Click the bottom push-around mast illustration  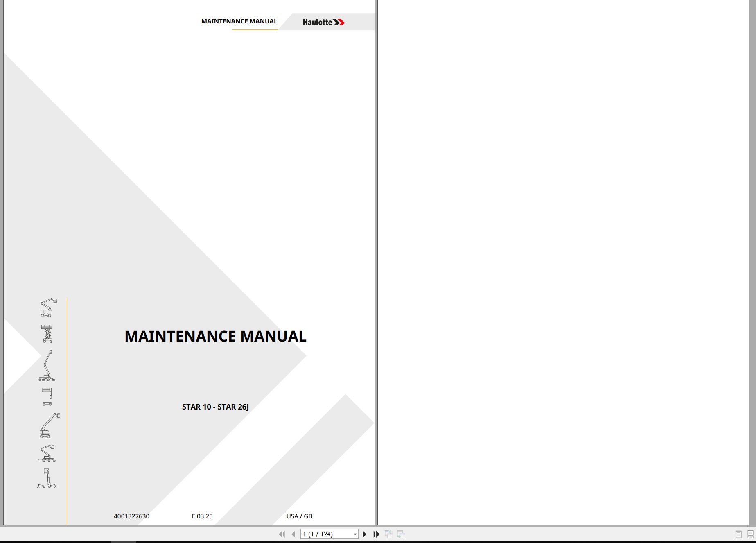pos(47,478)
